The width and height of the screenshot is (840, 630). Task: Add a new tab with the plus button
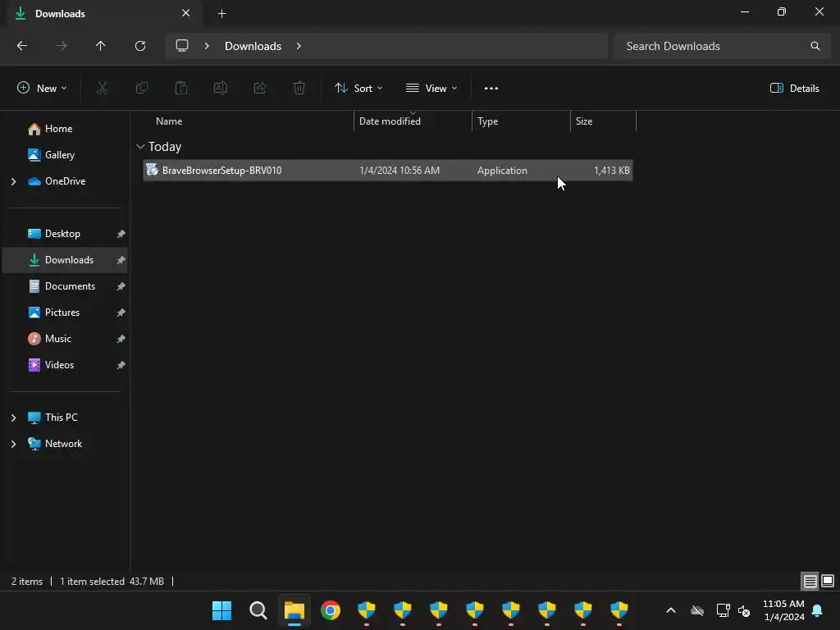(x=221, y=13)
